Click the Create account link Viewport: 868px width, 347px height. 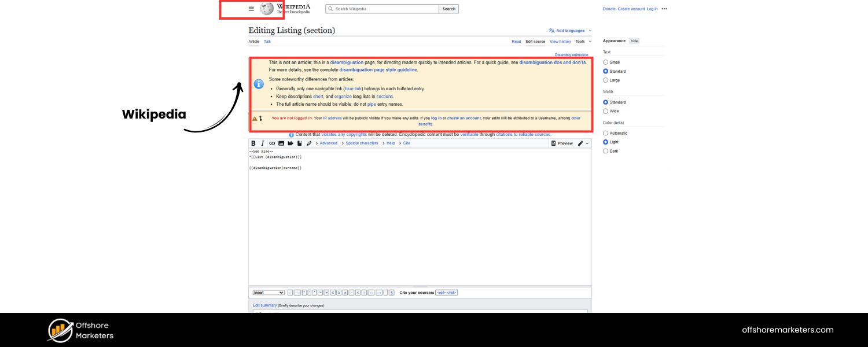click(x=630, y=9)
